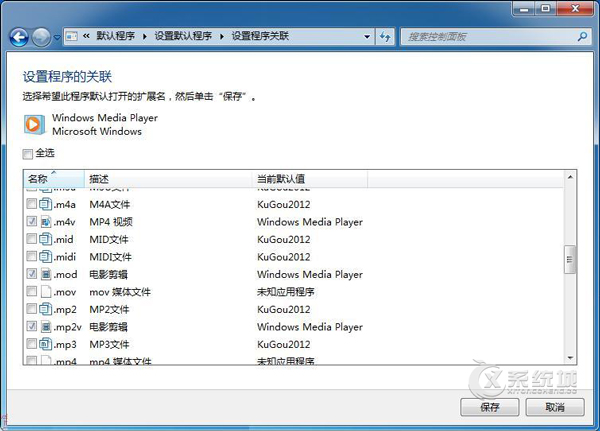The width and height of the screenshot is (600, 431).
Task: Select KuGou2012 in the .mp3 row
Action: coord(284,344)
